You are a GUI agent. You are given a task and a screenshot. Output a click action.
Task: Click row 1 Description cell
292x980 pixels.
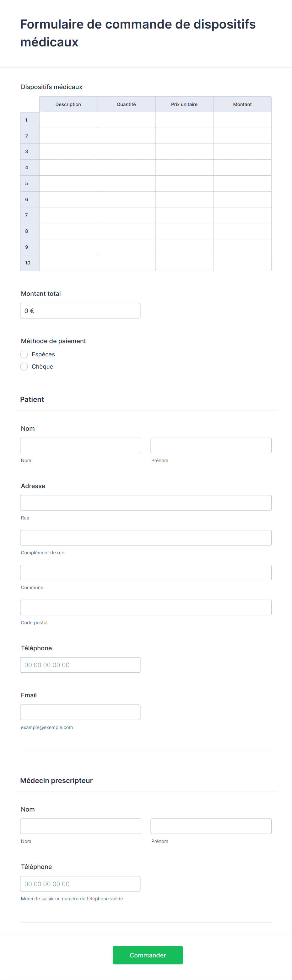[x=68, y=120]
